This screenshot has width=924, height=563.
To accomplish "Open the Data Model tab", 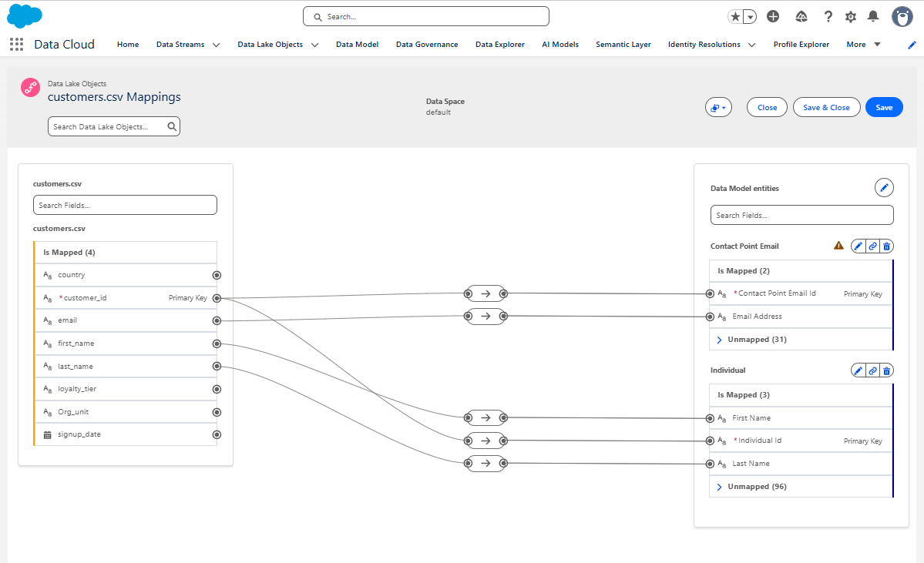I will pos(357,44).
